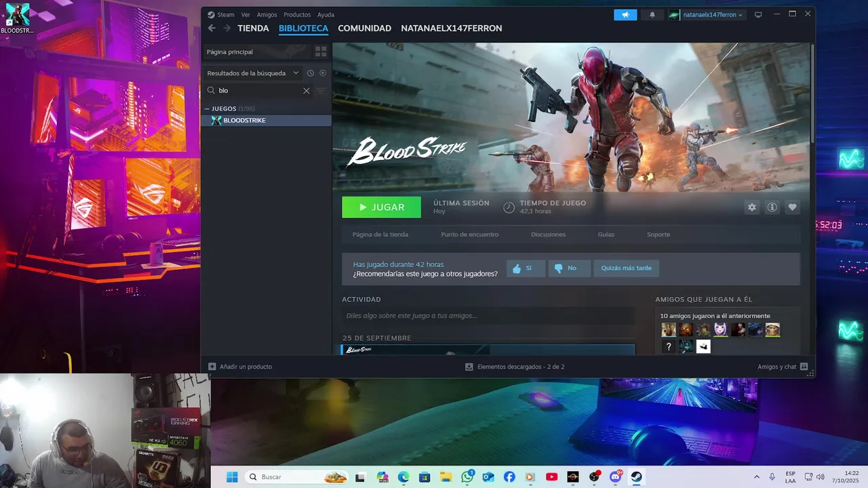The height and width of the screenshot is (488, 868).
Task: Show game info via the info icon
Action: 772,207
